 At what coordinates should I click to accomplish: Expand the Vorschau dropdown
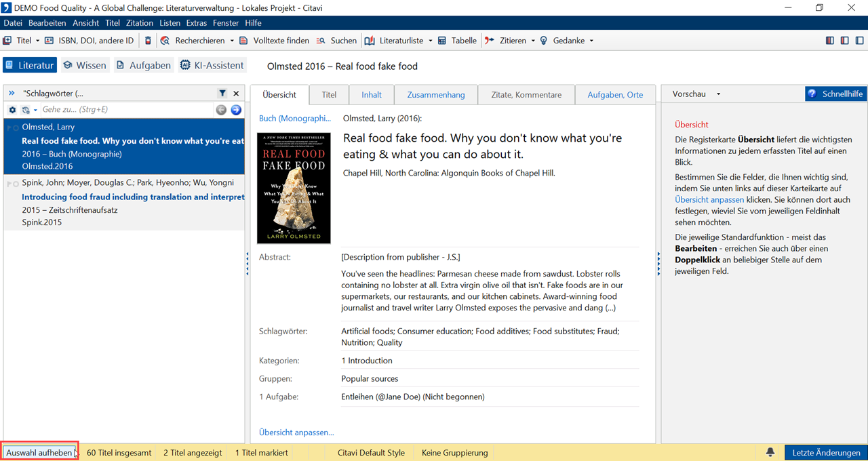718,94
